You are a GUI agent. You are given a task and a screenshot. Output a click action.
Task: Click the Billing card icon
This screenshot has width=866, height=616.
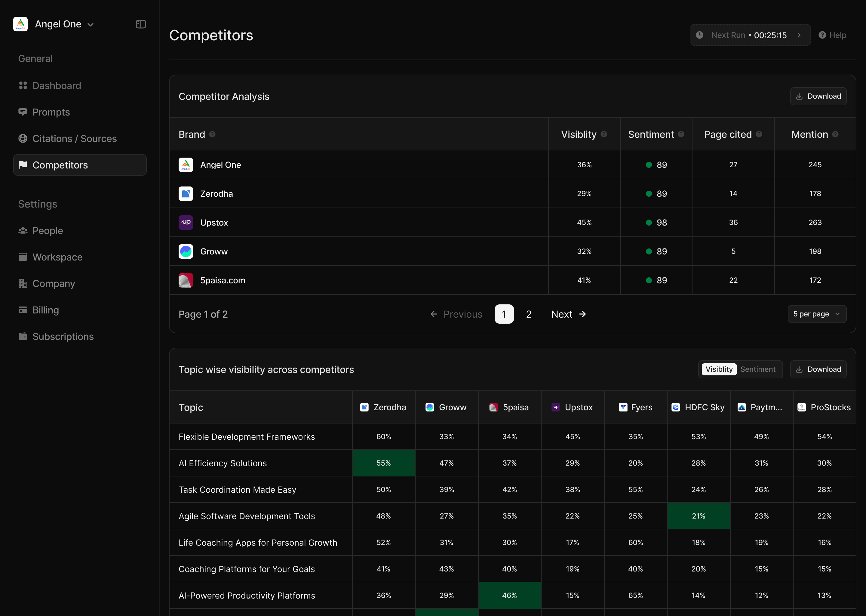point(23,310)
